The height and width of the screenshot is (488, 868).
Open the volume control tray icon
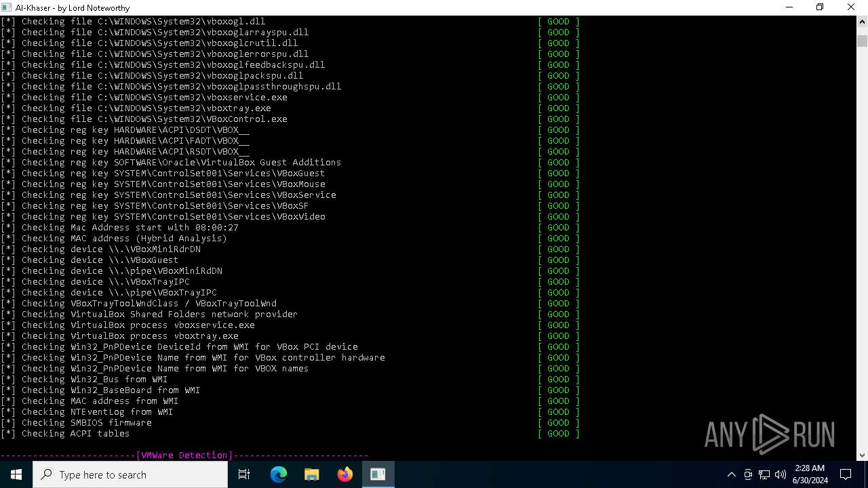[x=781, y=474]
